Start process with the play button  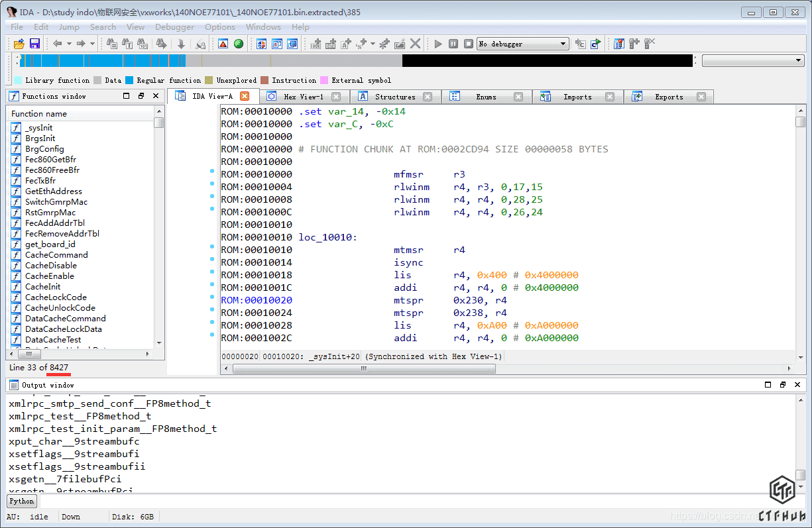(x=438, y=44)
